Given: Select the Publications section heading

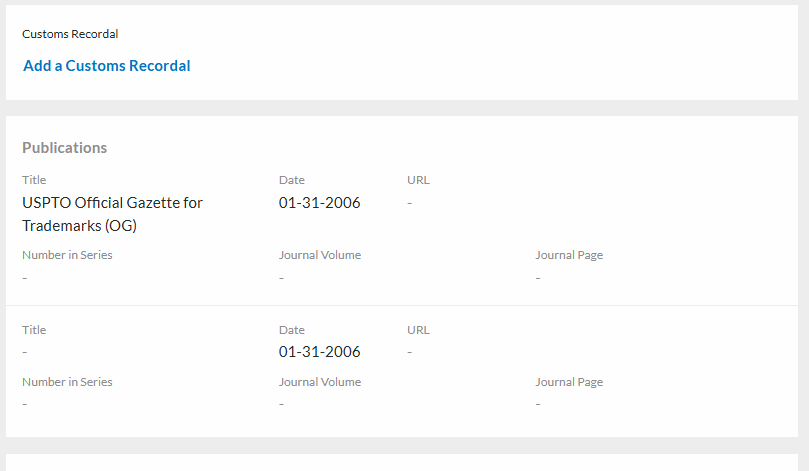Looking at the screenshot, I should click(x=64, y=148).
